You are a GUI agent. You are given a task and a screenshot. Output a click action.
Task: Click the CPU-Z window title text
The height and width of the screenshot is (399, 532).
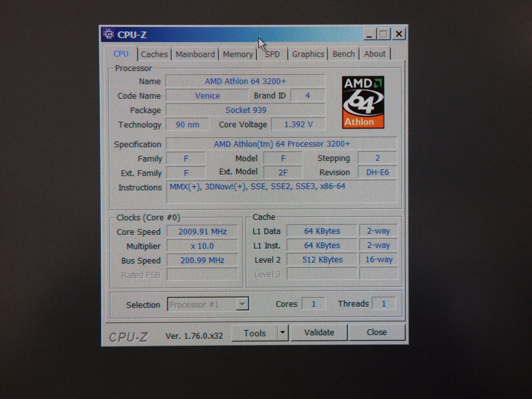132,35
